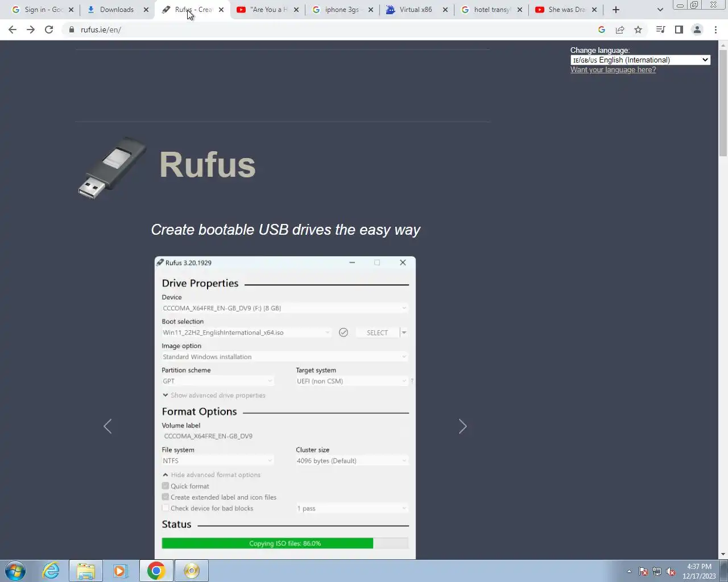The height and width of the screenshot is (582, 728).
Task: Open Chrome three-dot menu
Action: pyautogui.click(x=715, y=30)
